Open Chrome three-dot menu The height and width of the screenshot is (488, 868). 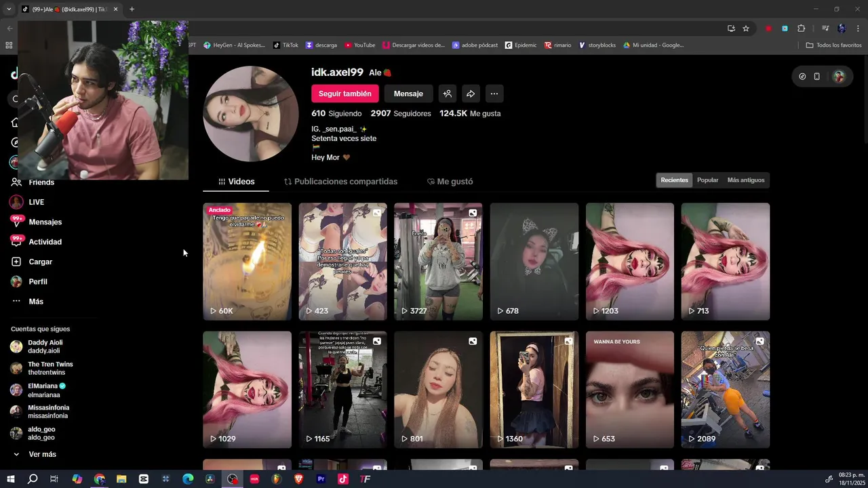pos(858,28)
